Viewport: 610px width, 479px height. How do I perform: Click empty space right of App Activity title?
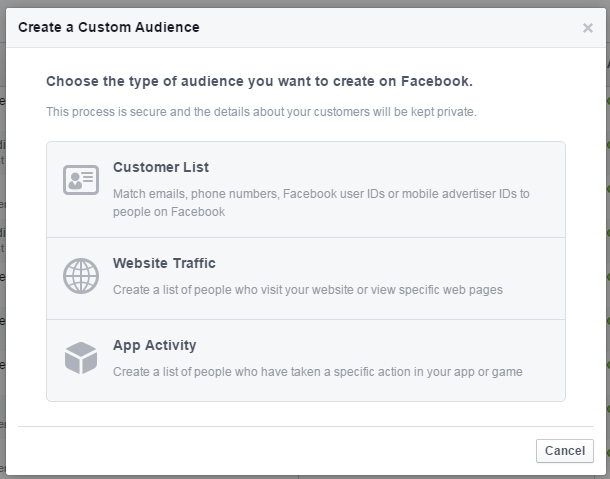400,345
